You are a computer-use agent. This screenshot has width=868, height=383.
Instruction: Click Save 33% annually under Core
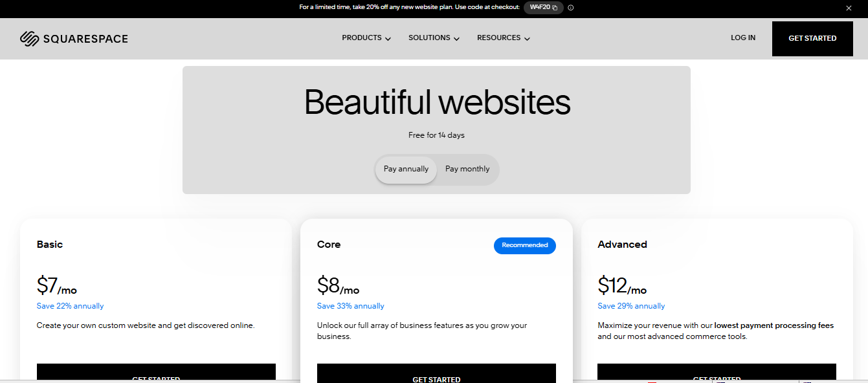pos(350,305)
